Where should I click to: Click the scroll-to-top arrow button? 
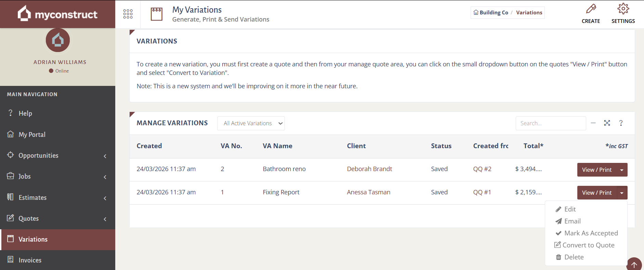coord(634,265)
